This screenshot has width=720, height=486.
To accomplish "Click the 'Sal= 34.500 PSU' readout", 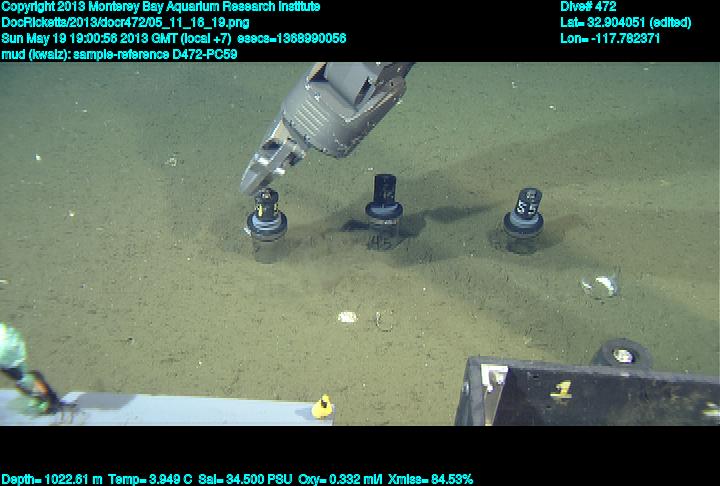I will click(245, 480).
